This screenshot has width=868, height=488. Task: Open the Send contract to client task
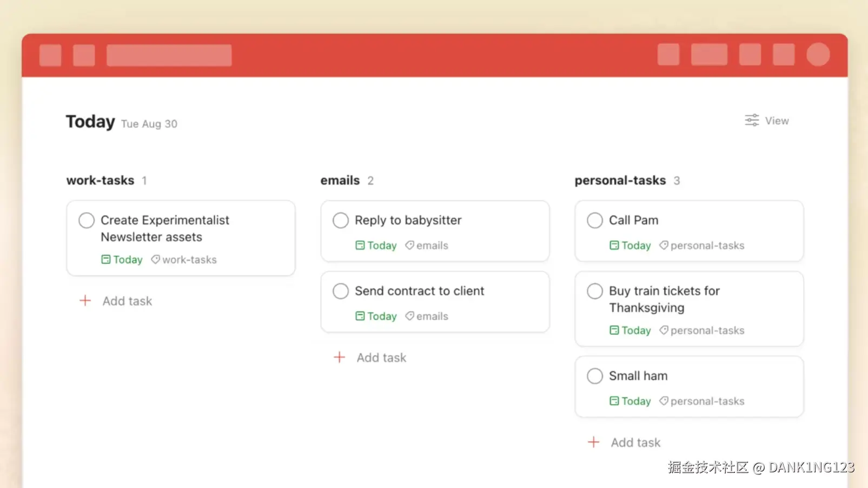420,291
